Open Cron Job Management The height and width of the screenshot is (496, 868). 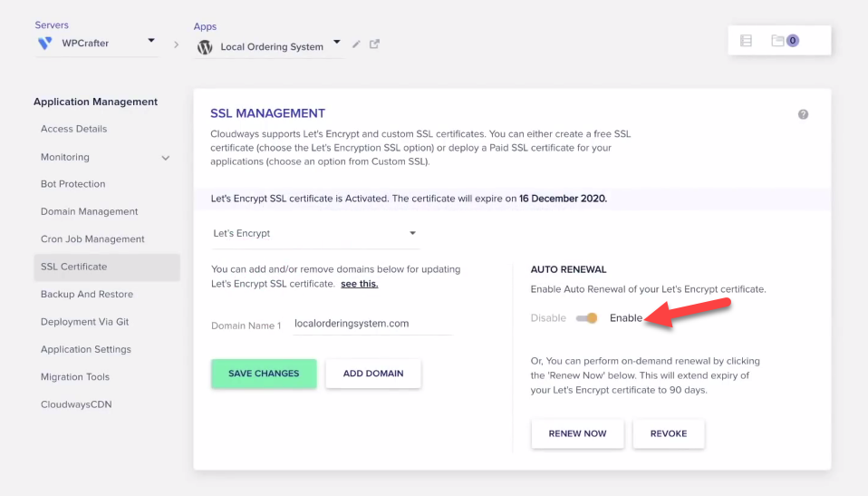92,239
